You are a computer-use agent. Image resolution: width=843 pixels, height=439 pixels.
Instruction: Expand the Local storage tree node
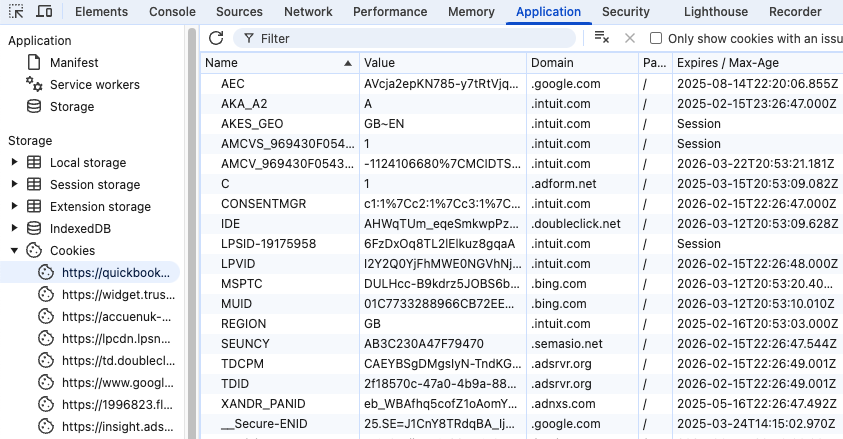pos(15,162)
